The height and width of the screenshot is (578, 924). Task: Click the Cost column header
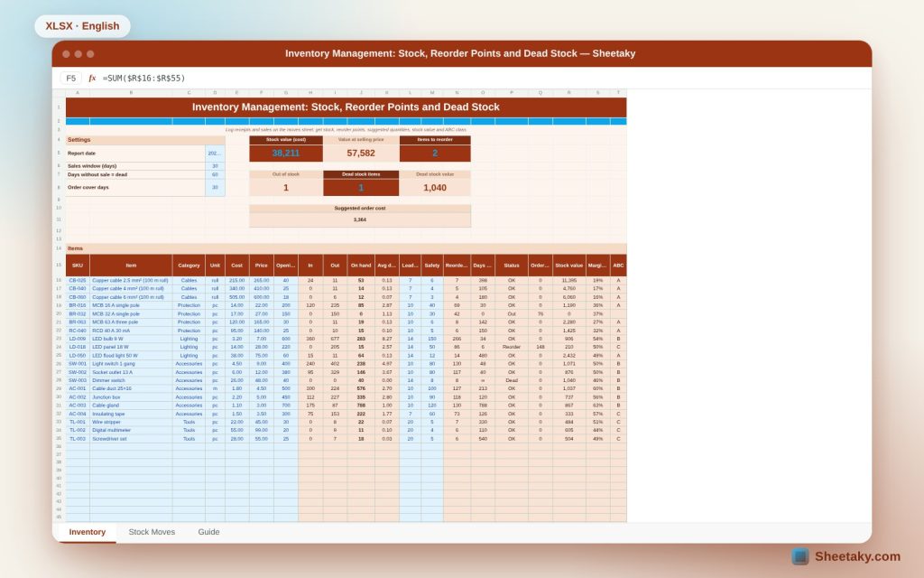(x=237, y=266)
